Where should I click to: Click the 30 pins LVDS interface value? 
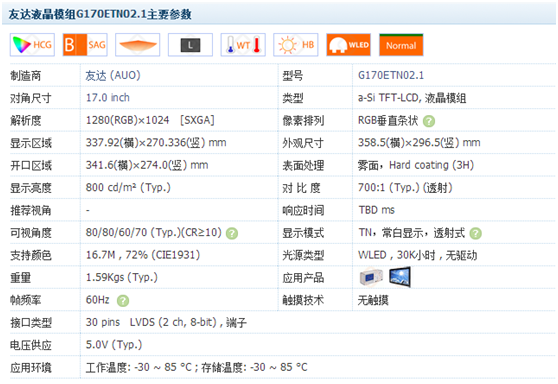[166, 322]
